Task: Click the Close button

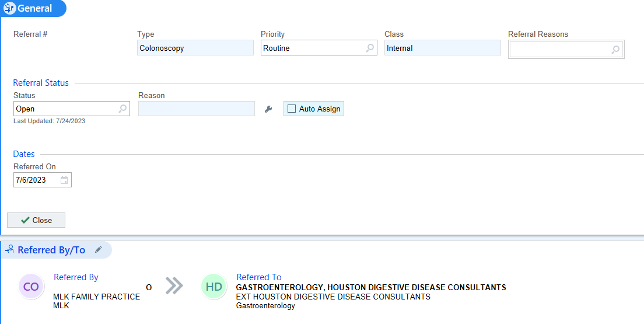Action: click(36, 220)
